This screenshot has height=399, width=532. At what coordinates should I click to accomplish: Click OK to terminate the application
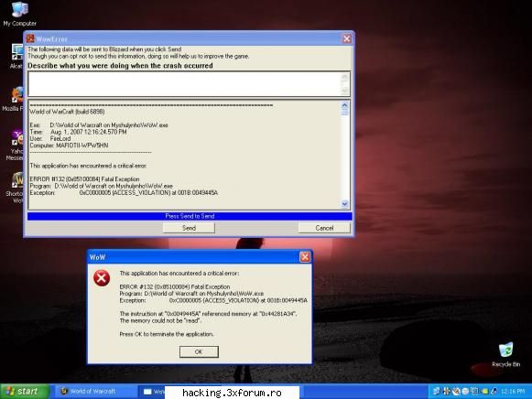[199, 351]
